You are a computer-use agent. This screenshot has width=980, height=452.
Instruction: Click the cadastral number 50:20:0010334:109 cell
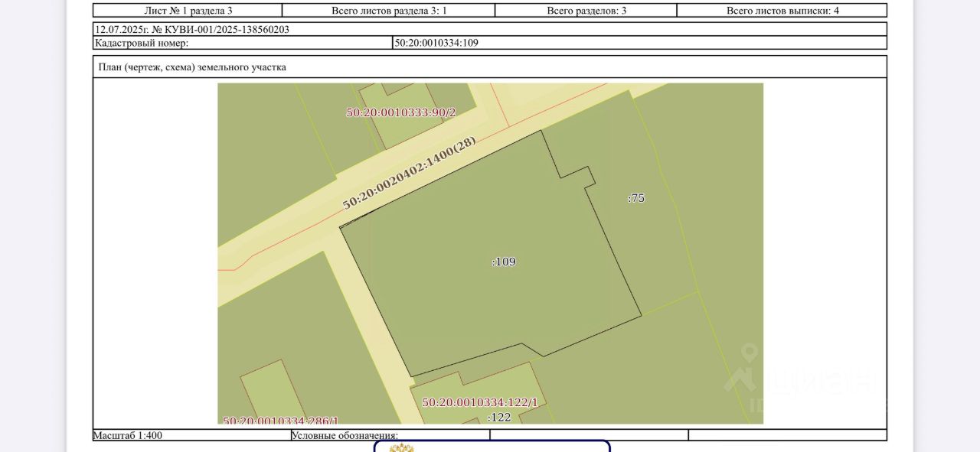click(x=639, y=43)
